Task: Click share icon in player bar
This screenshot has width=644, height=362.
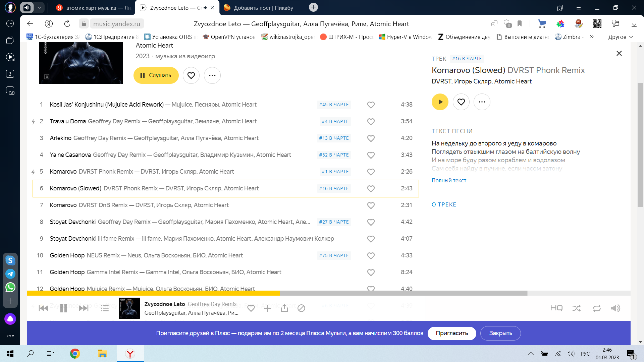Action: [x=284, y=308]
